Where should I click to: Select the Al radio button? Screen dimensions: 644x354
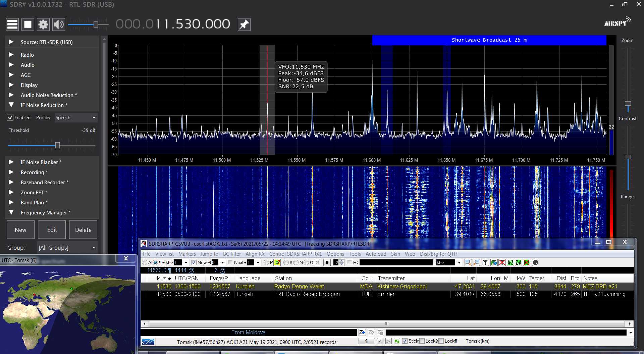tap(145, 262)
